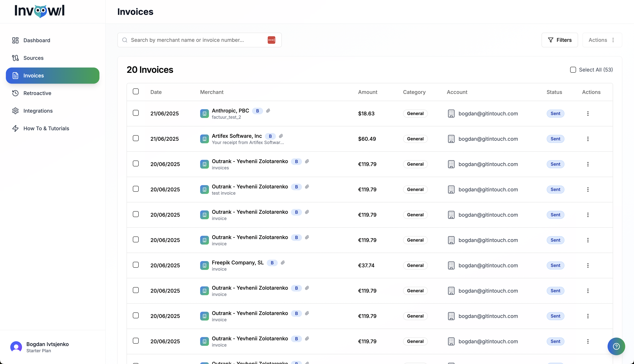Open the three-dot menu for Freepik Company
The width and height of the screenshot is (634, 364).
pyautogui.click(x=588, y=265)
